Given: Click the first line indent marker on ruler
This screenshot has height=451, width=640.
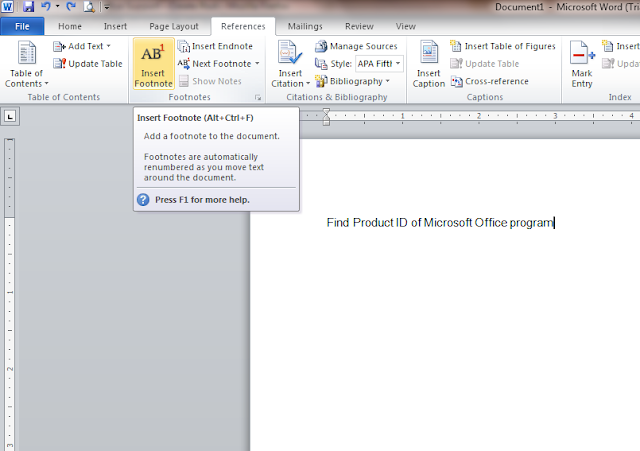Looking at the screenshot, I should [326, 112].
